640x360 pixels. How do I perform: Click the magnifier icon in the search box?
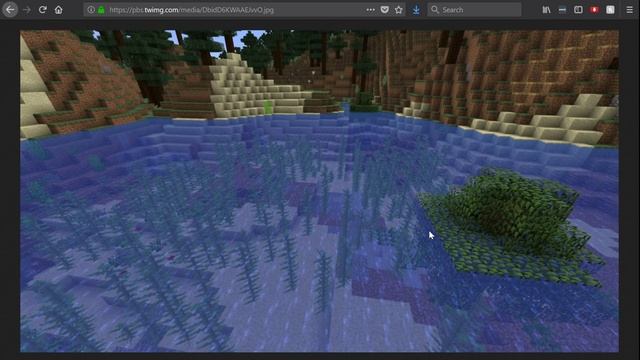click(x=435, y=9)
